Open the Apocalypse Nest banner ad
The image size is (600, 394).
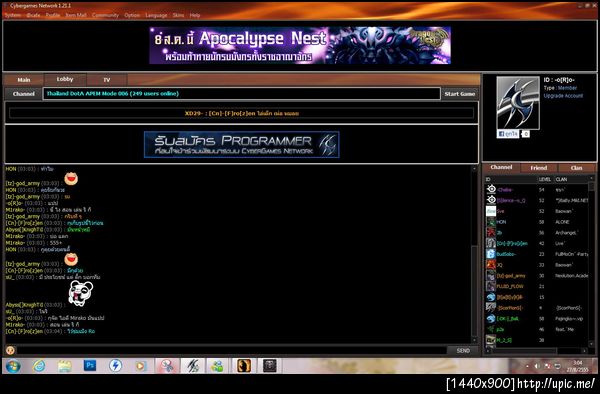[x=300, y=45]
